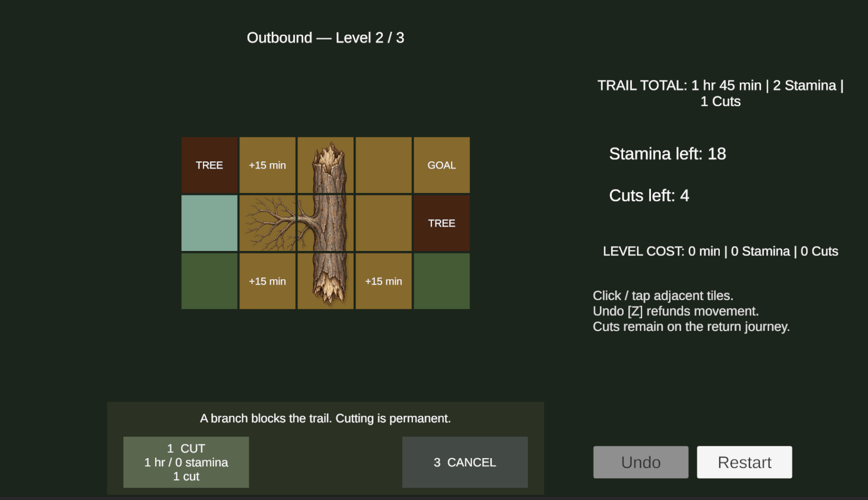Click the LEVEL COST summary text

[x=720, y=251]
